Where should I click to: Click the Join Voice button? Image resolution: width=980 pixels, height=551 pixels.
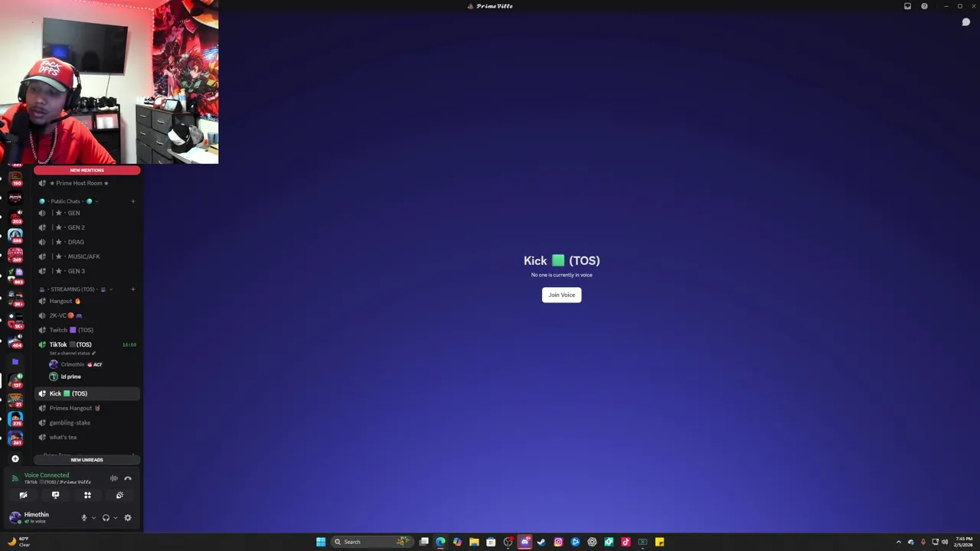[x=561, y=295]
